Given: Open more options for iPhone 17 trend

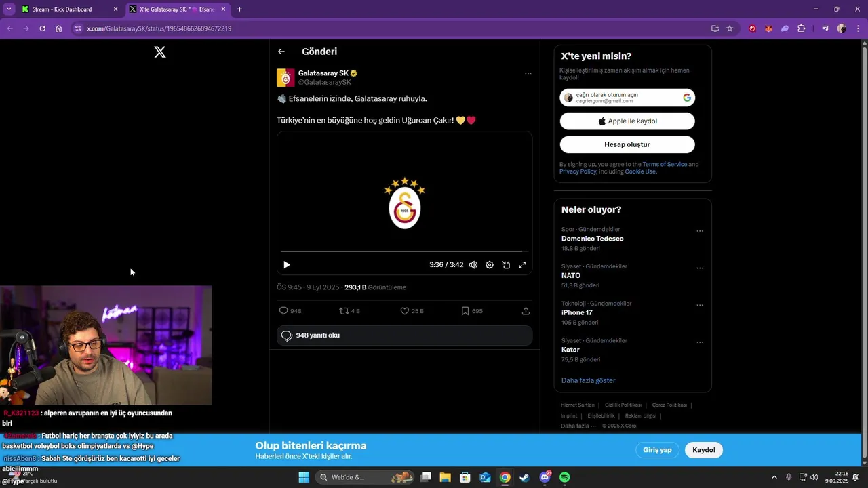Looking at the screenshot, I should [x=700, y=305].
